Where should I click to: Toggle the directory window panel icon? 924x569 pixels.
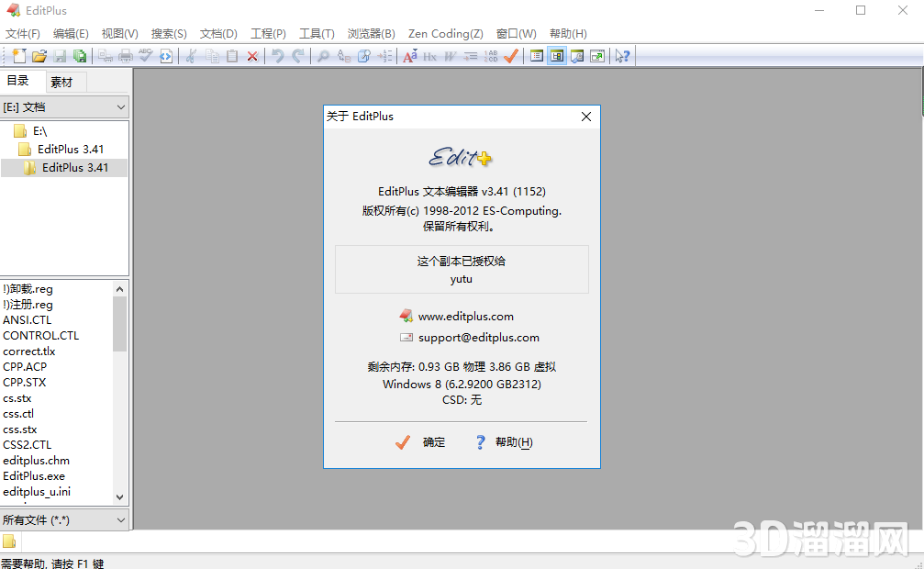557,56
